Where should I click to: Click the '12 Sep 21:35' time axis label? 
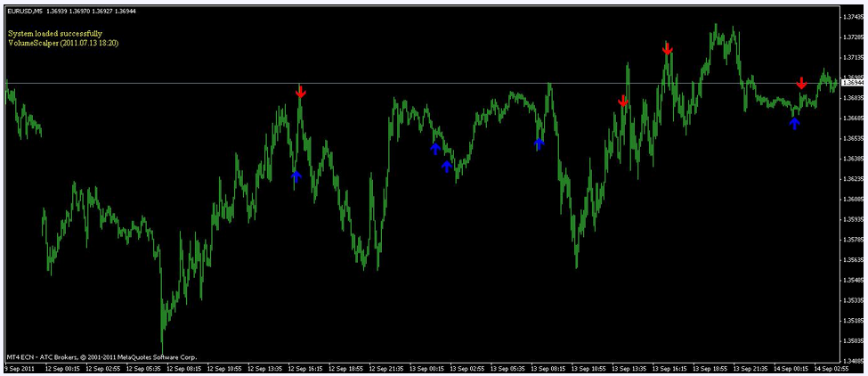386,368
